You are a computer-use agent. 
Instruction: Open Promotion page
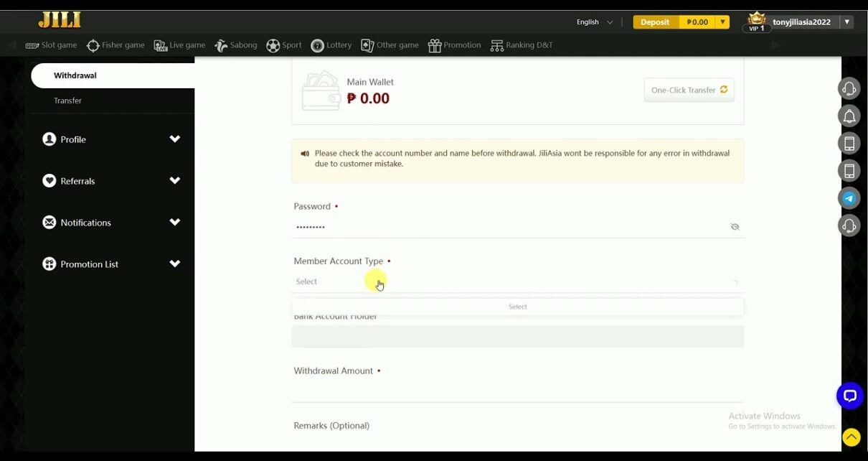tap(454, 45)
